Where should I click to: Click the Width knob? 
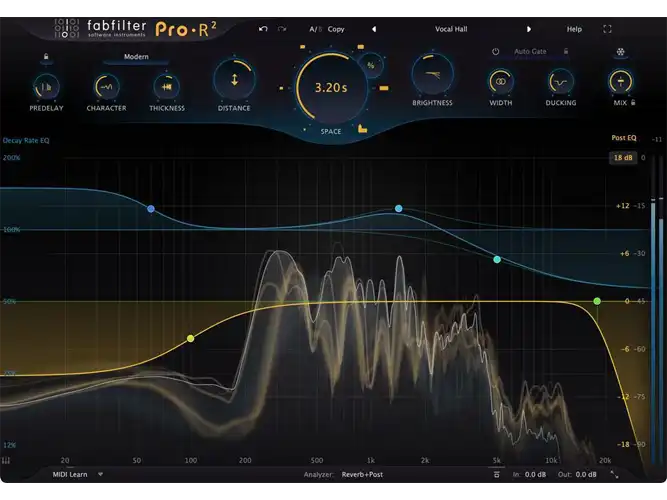pos(501,82)
